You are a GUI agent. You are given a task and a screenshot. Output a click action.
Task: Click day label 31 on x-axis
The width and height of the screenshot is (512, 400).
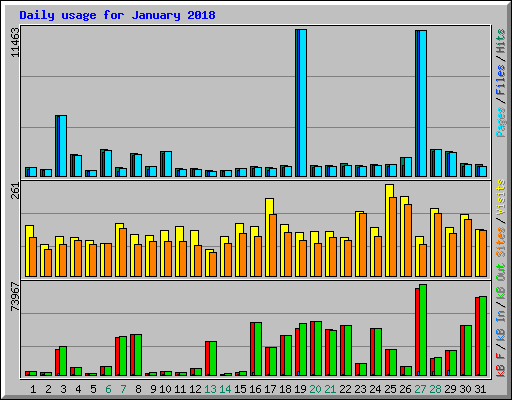(x=480, y=389)
